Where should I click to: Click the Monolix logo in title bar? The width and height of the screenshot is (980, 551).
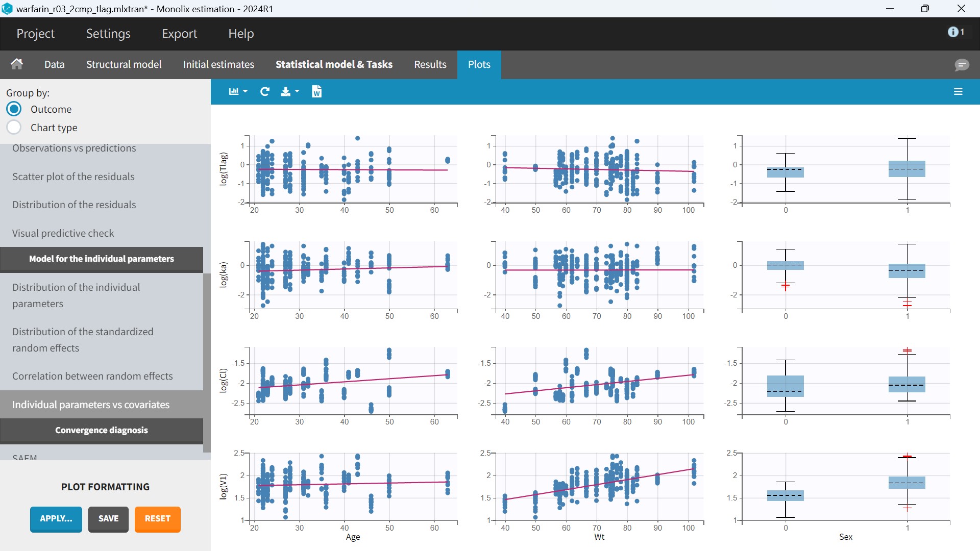(x=7, y=9)
